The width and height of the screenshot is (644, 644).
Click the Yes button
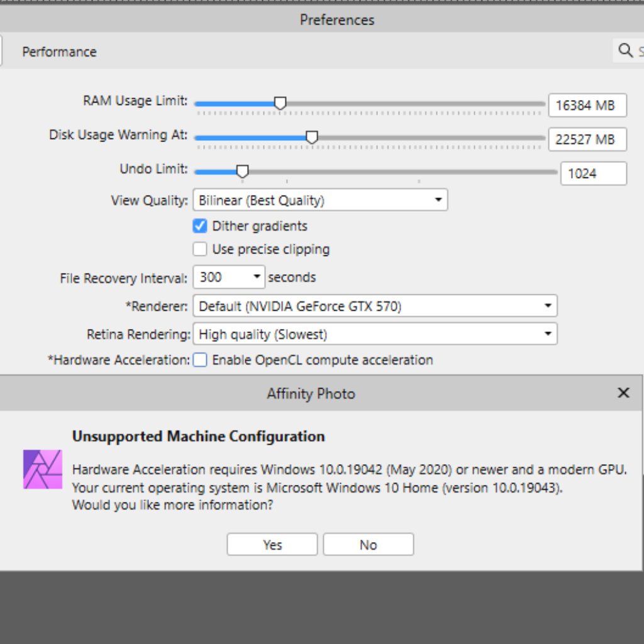pos(272,545)
